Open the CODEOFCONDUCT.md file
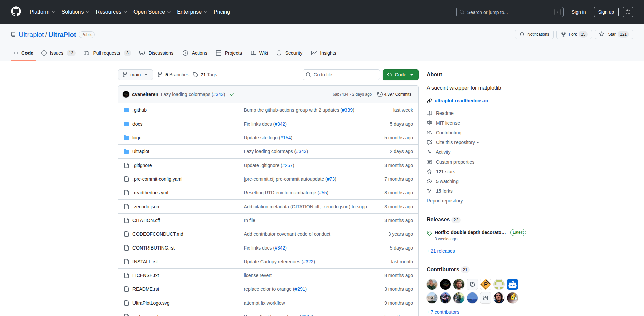 click(x=158, y=234)
